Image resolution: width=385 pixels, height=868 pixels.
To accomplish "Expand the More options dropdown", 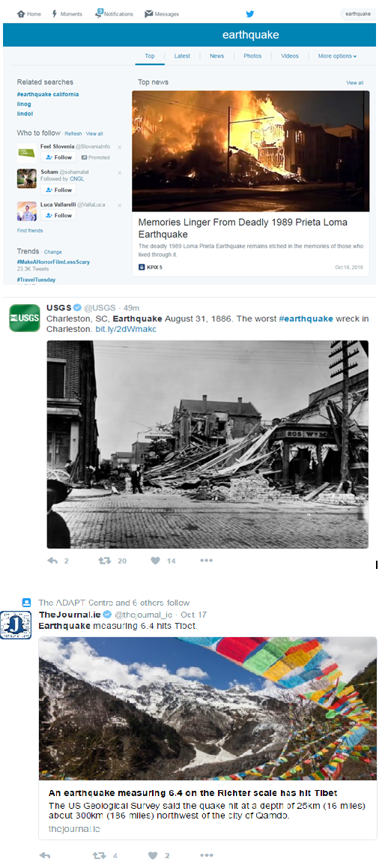I will [337, 56].
